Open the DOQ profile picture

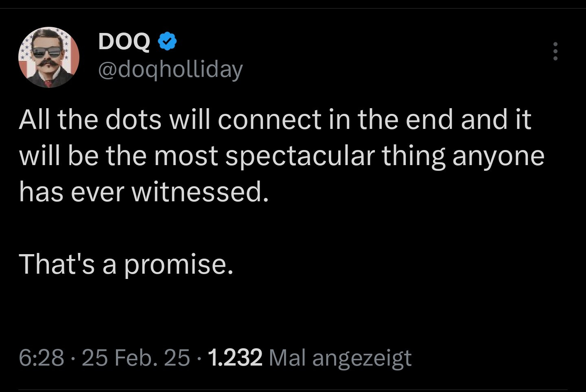point(48,57)
